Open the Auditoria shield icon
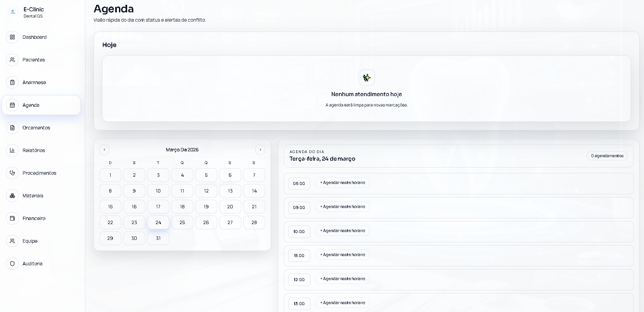Viewport: 644px width, 312px height. tap(12, 264)
